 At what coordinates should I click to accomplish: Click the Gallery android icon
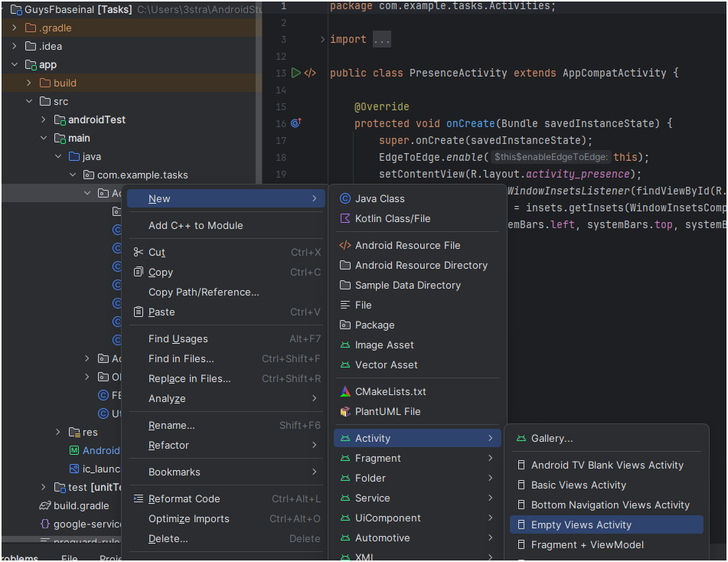(x=521, y=439)
